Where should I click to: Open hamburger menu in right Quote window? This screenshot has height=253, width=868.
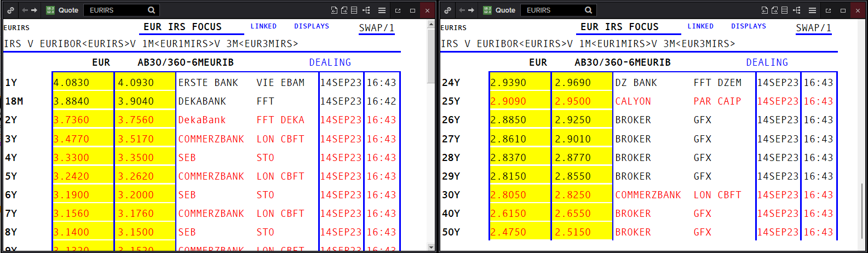812,10
